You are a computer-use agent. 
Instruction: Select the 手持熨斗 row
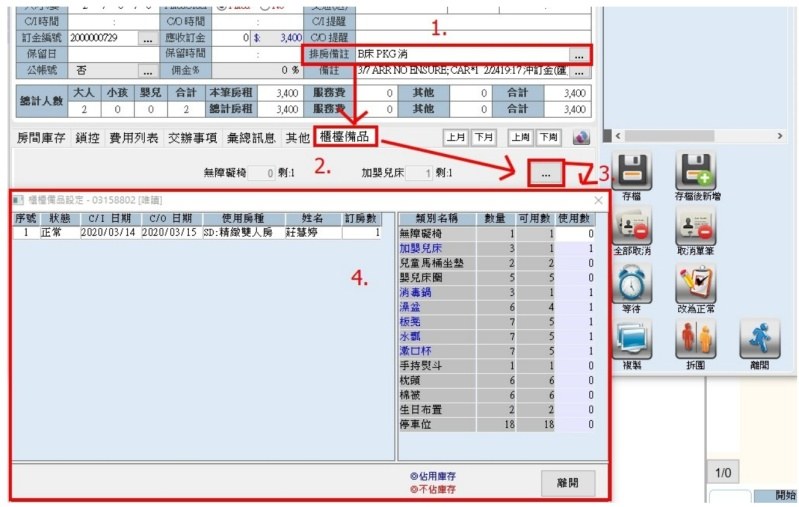coord(496,366)
